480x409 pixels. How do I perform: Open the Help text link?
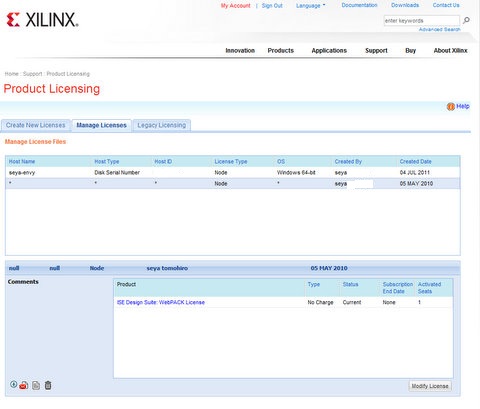click(463, 106)
